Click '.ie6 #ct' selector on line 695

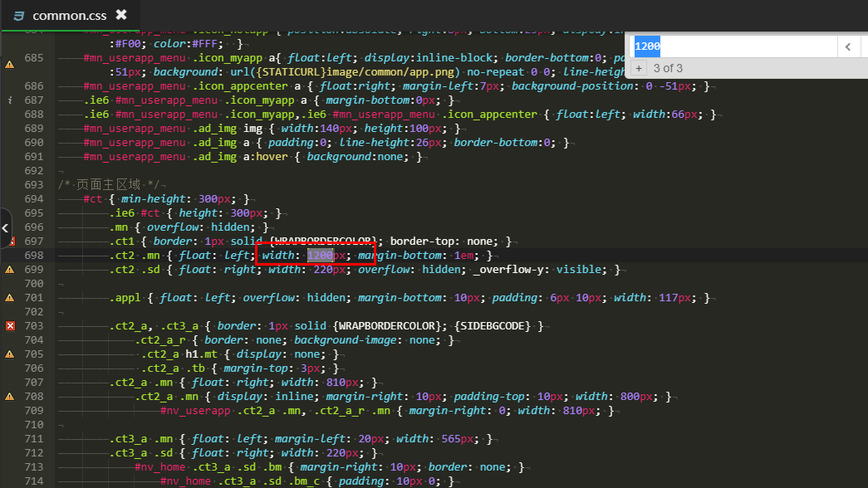tap(135, 213)
